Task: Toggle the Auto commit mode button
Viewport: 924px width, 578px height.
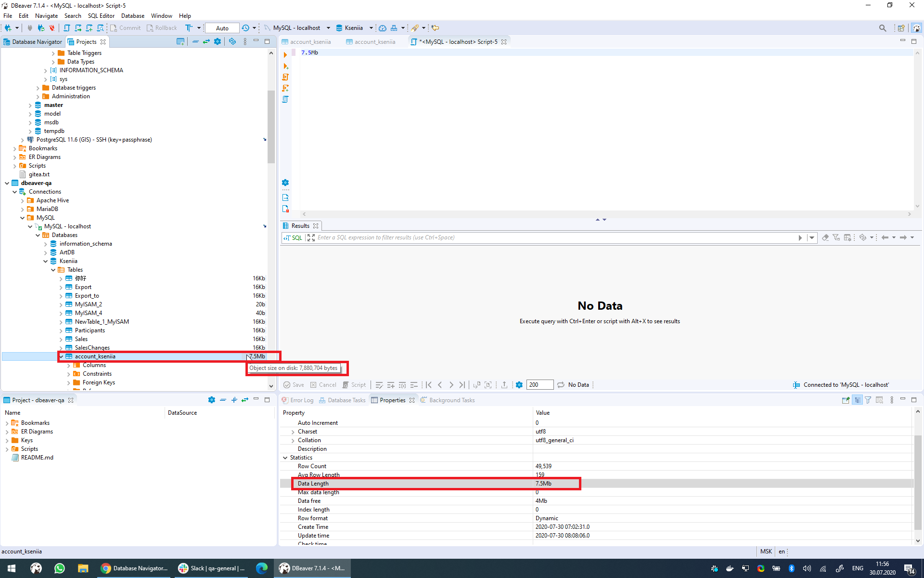Action: pos(221,27)
